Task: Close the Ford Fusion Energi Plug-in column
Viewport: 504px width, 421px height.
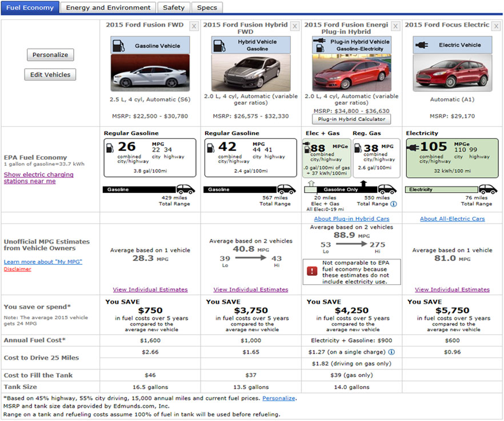Action: 395,26
